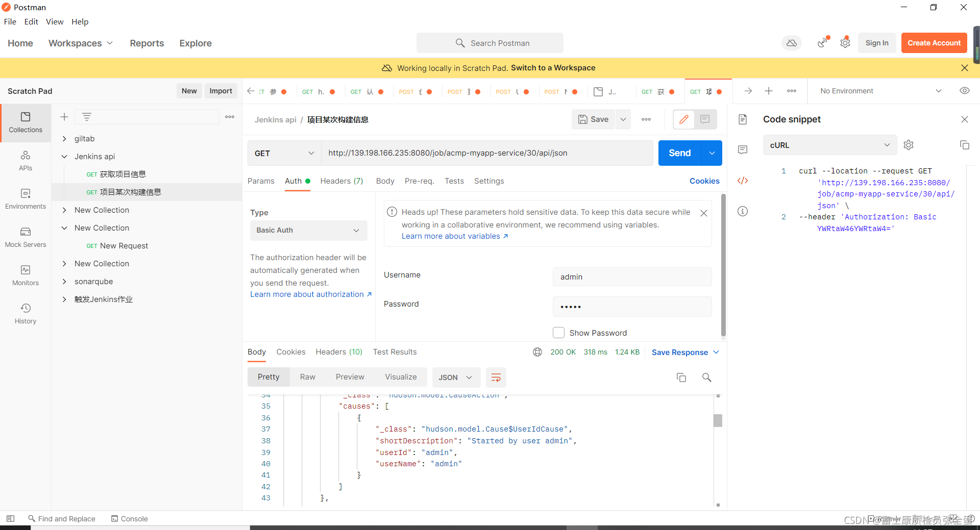
Task: Open the Basic Auth type dropdown
Action: point(308,230)
